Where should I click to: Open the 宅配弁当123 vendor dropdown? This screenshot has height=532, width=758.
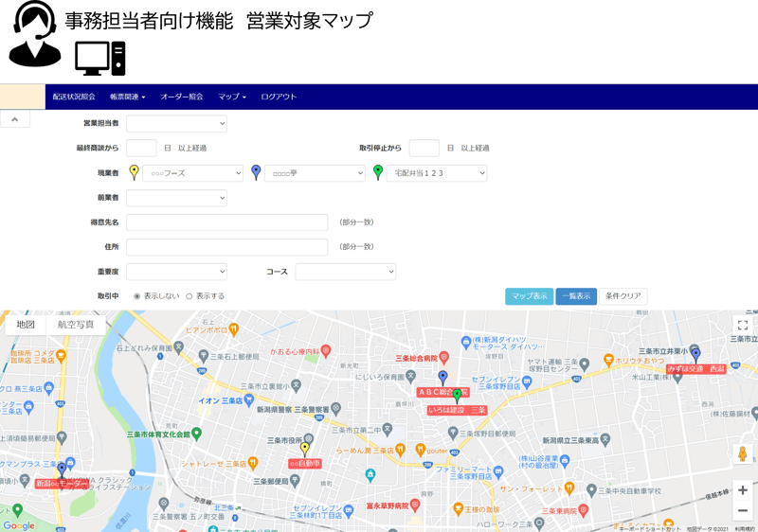pos(437,173)
